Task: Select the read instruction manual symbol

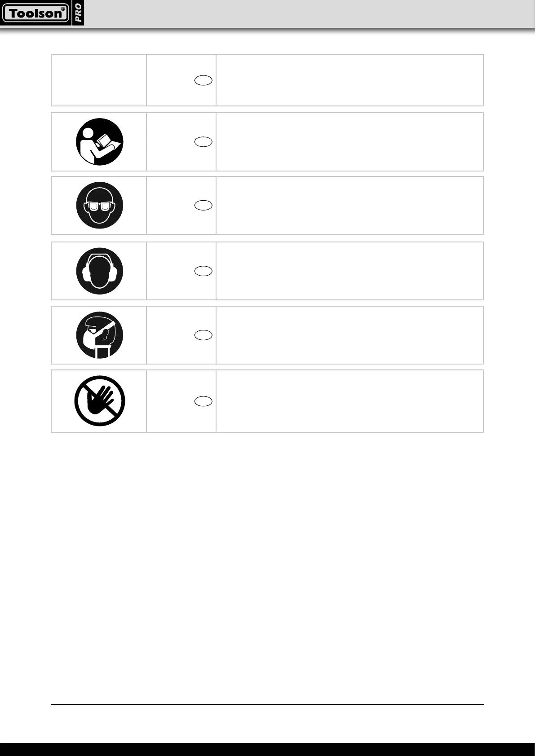Action: coord(99,142)
